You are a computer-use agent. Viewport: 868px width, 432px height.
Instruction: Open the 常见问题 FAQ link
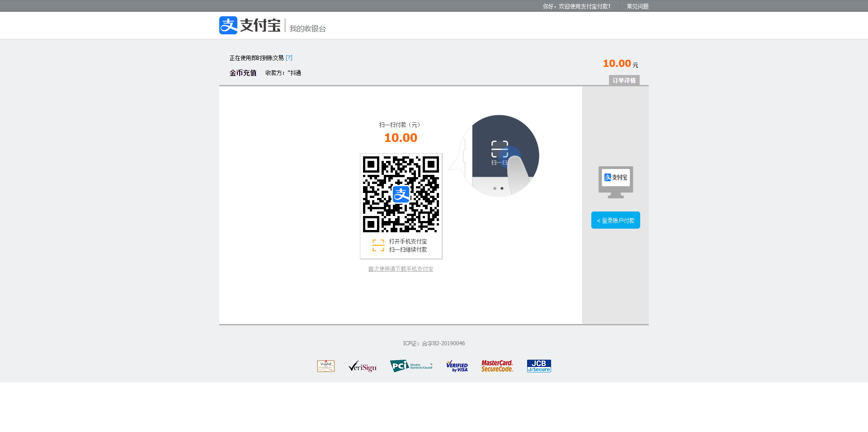point(637,6)
